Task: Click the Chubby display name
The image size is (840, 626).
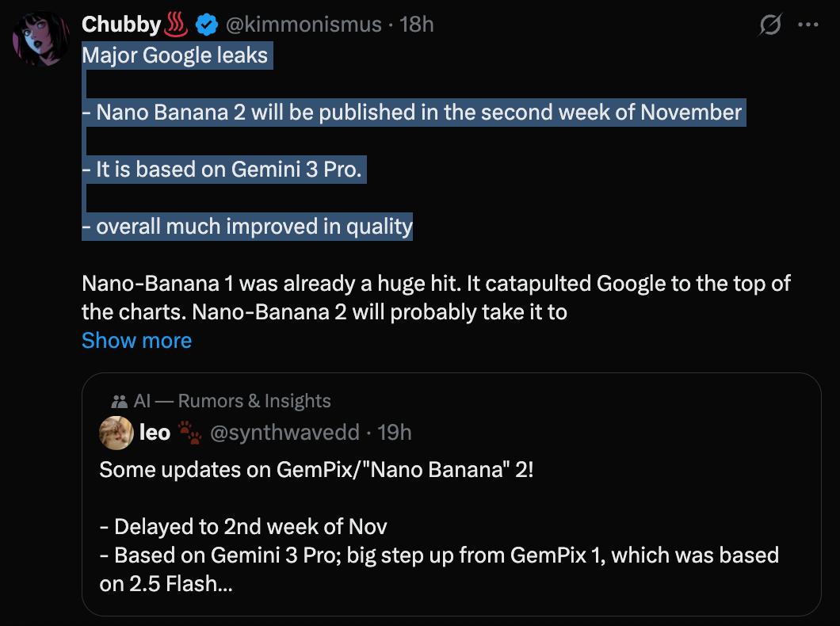Action: tap(121, 25)
